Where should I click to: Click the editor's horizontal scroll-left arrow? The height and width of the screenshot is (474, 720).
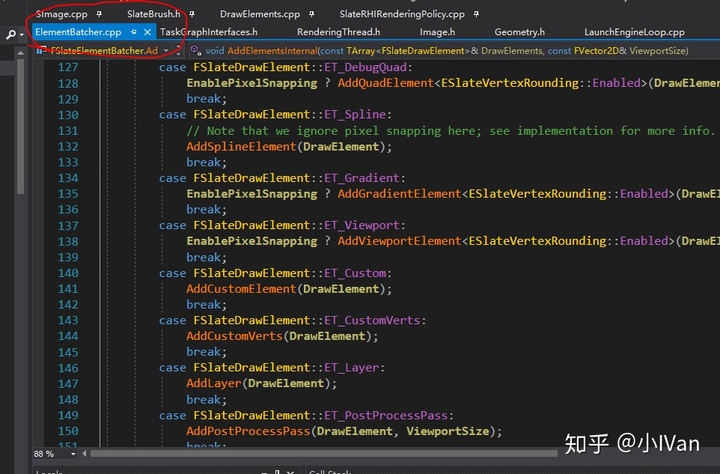(x=84, y=454)
